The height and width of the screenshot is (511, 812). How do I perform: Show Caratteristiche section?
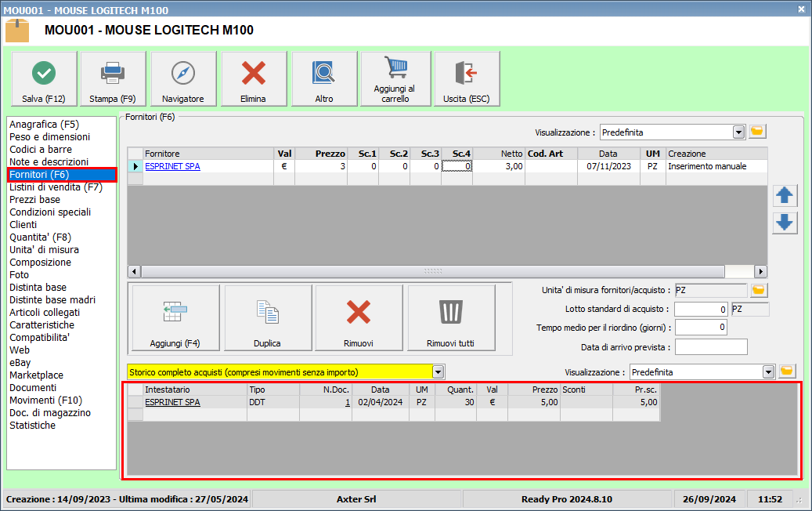[x=42, y=325]
